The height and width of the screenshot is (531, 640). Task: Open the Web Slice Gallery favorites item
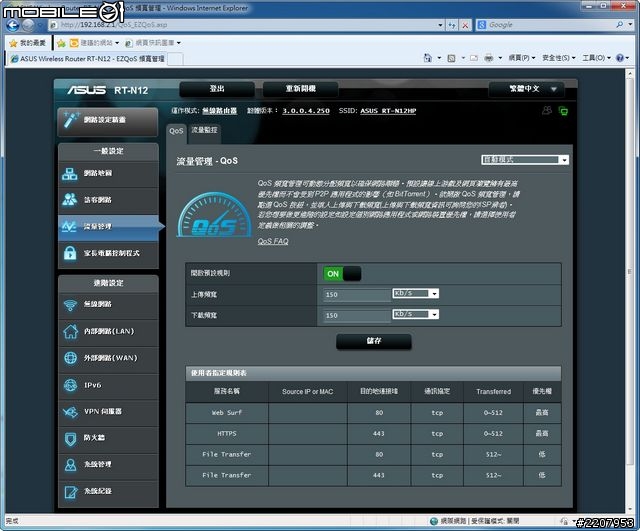(153, 43)
